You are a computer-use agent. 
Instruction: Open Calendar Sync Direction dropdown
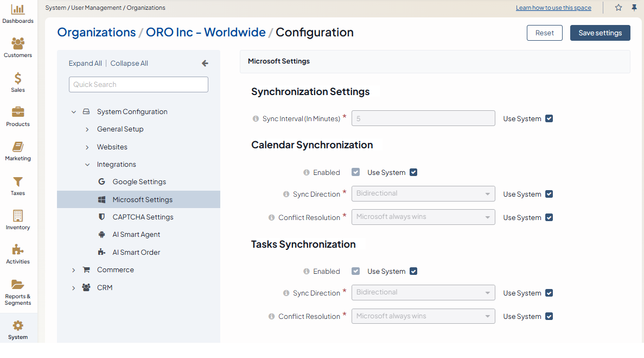coord(423,194)
